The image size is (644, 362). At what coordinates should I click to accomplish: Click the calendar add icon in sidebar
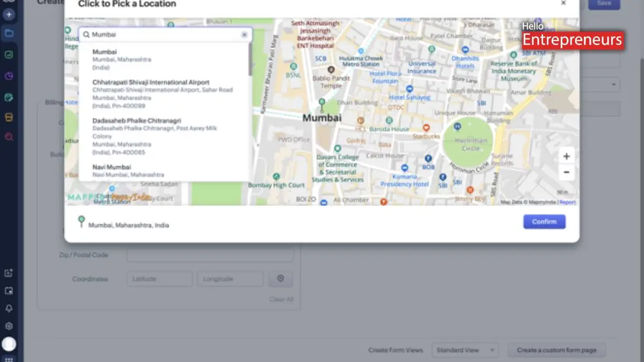[9, 273]
